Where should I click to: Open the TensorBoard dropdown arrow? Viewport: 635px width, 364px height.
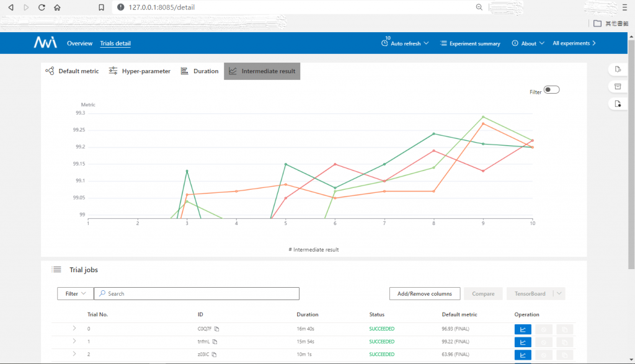(x=559, y=293)
